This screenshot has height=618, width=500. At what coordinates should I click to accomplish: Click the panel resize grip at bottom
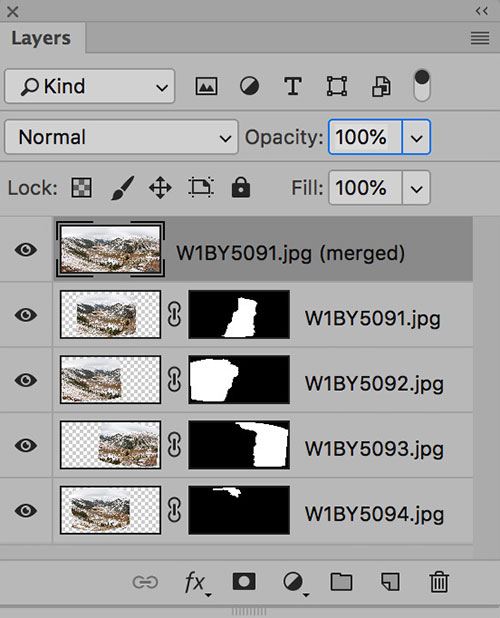coord(249,612)
